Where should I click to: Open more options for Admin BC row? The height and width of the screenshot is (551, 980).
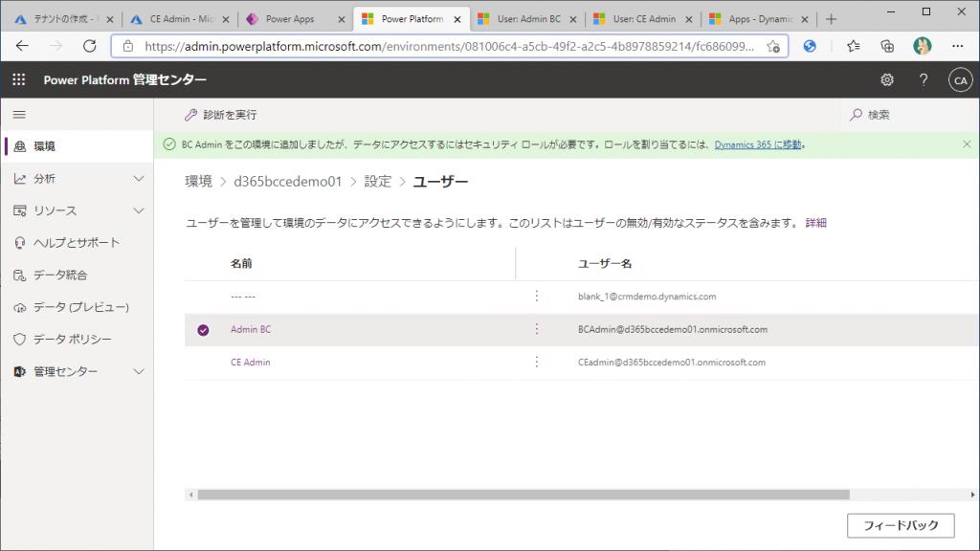coord(536,329)
